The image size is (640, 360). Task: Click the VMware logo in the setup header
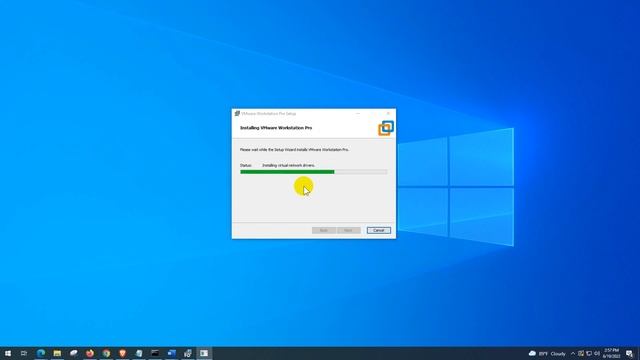coord(386,128)
